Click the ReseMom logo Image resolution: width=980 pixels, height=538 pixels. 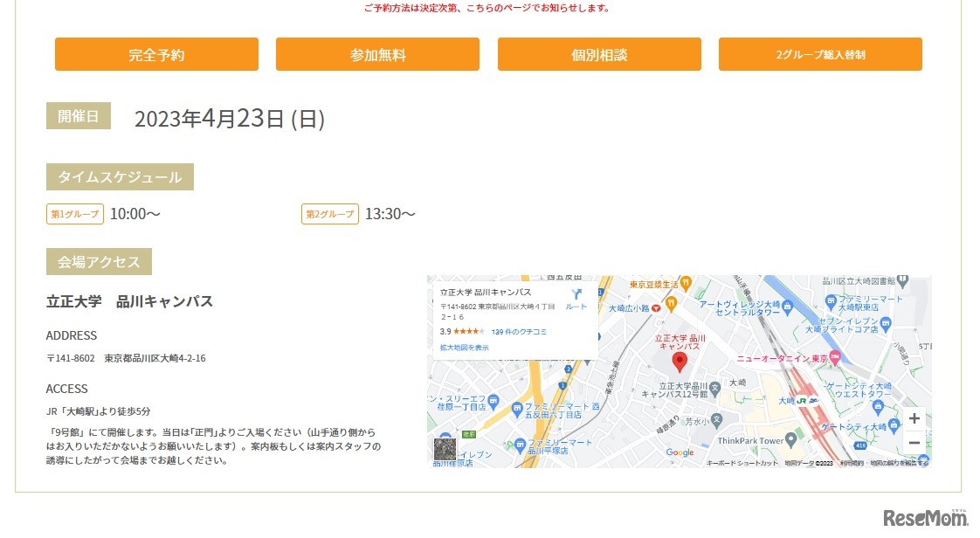[926, 517]
